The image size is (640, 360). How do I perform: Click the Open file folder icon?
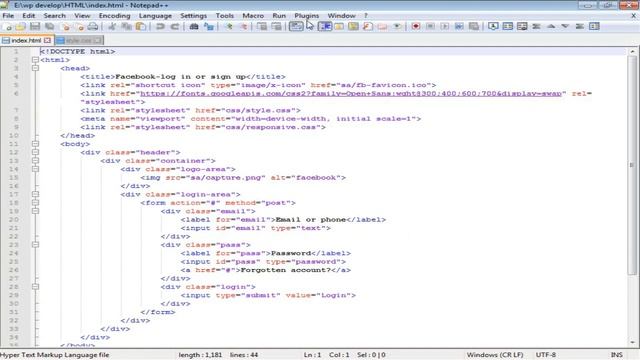pos(21,27)
